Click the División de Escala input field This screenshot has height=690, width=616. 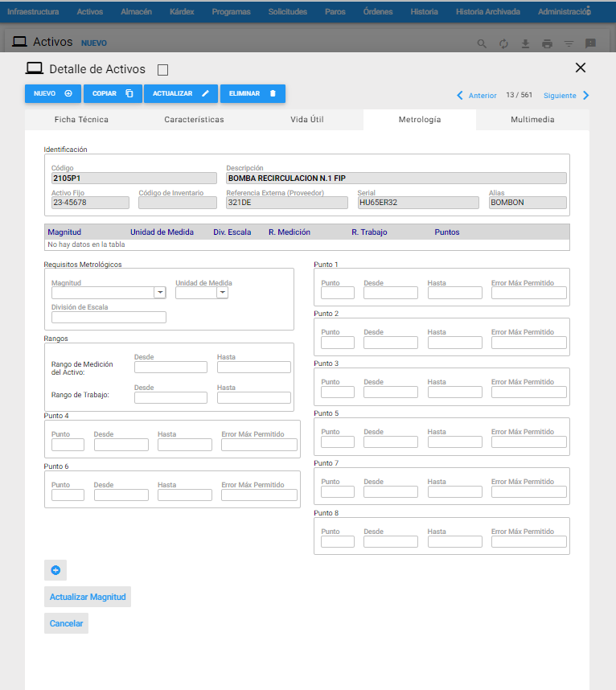click(109, 318)
